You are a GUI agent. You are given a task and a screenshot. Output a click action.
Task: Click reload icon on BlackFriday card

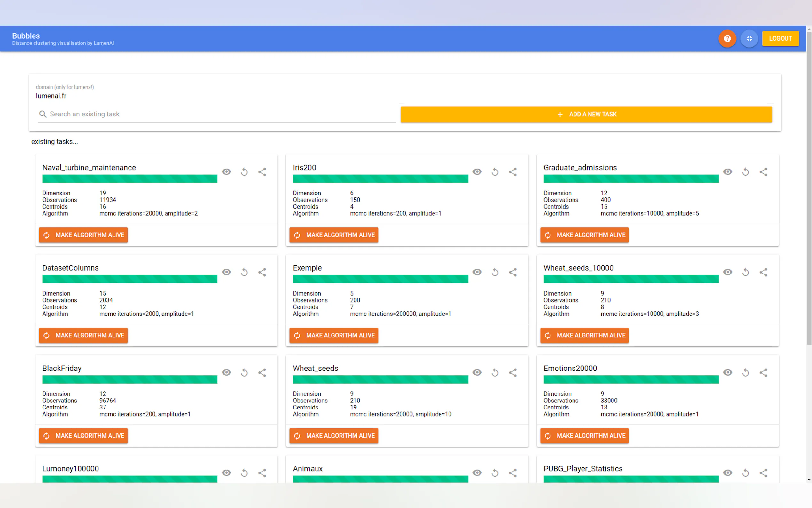244,372
